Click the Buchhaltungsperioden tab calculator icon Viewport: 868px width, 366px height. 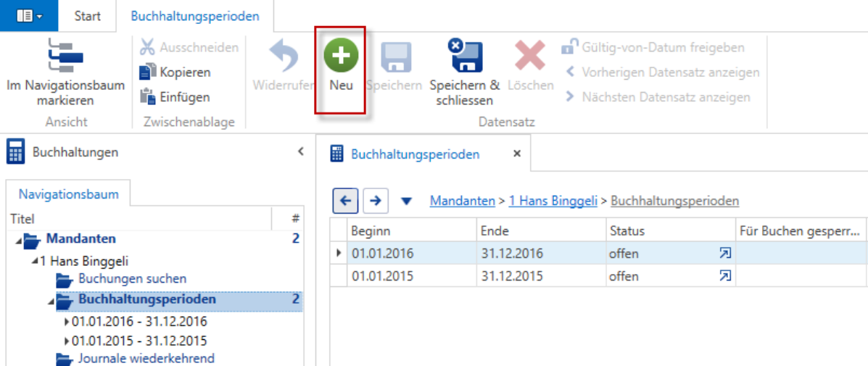pyautogui.click(x=336, y=154)
